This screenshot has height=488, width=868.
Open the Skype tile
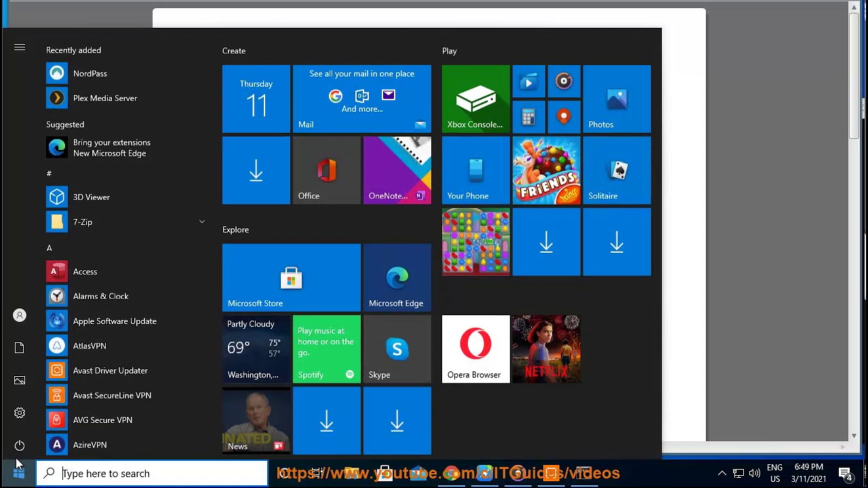pos(397,349)
